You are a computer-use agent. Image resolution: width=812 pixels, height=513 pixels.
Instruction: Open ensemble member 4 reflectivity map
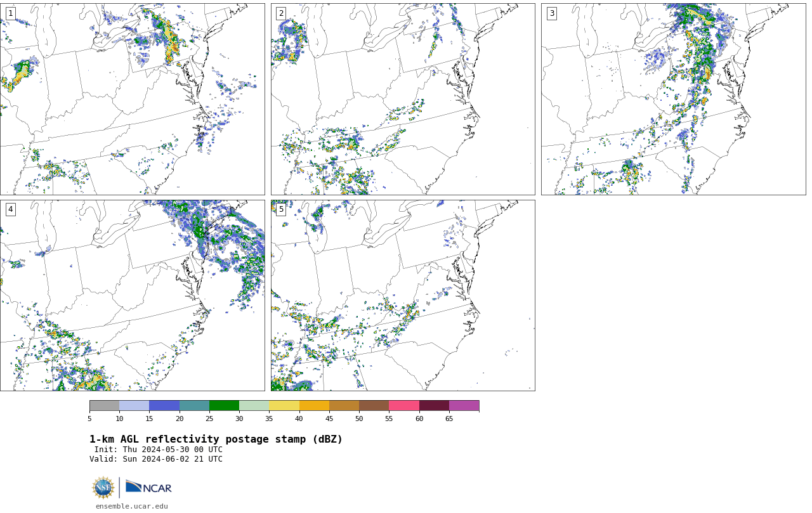pos(132,295)
